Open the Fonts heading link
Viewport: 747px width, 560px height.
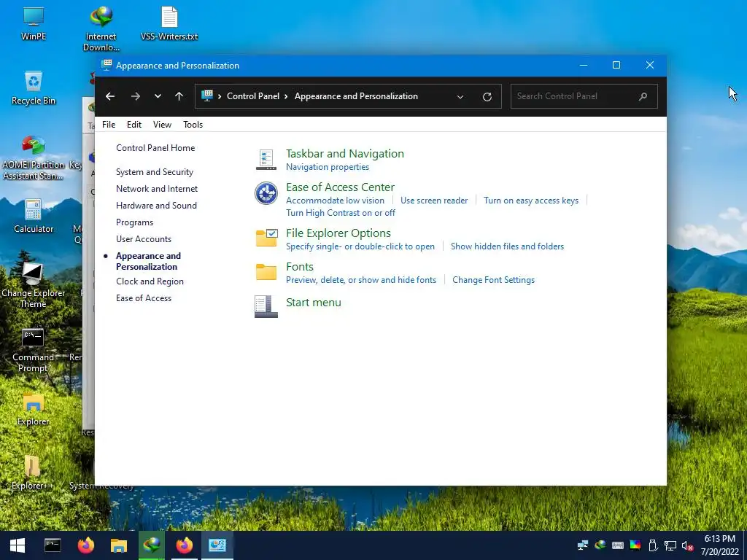(x=300, y=267)
